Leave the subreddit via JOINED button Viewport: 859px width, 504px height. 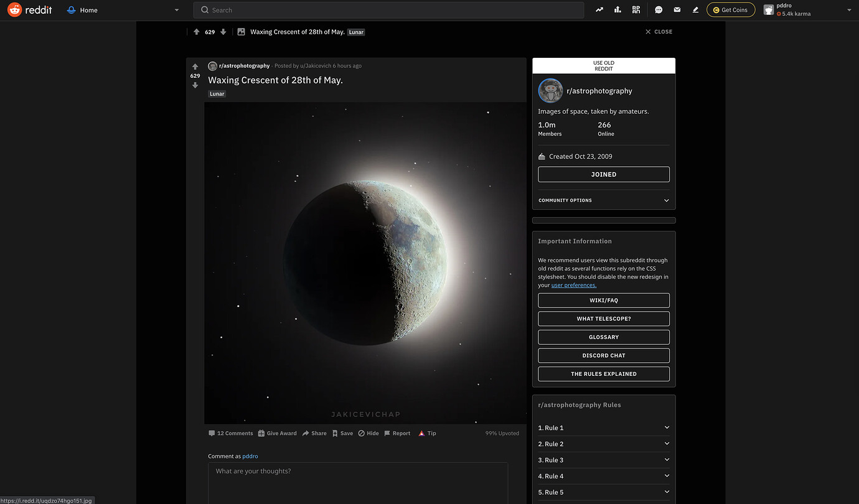(x=603, y=174)
